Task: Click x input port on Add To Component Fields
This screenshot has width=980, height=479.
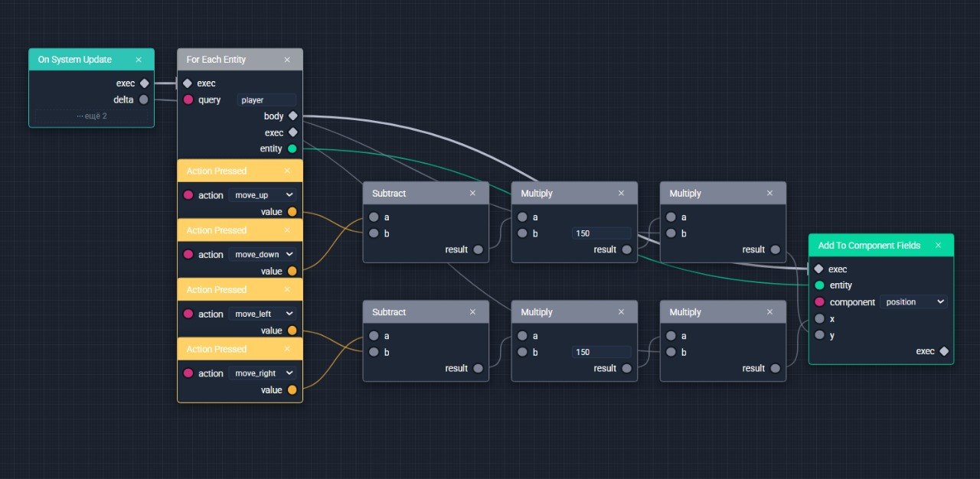Action: (819, 318)
